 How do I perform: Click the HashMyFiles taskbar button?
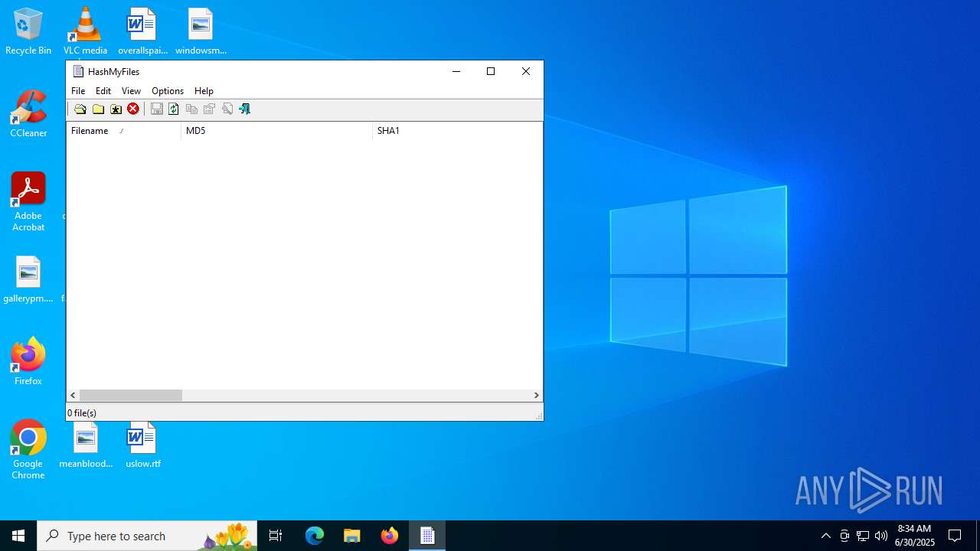tap(427, 536)
